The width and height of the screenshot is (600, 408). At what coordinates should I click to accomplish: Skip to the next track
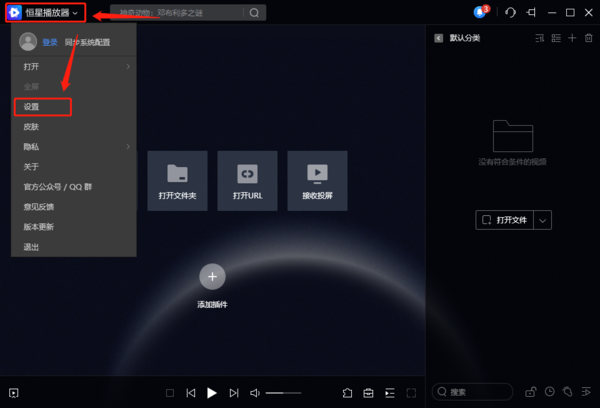(234, 393)
